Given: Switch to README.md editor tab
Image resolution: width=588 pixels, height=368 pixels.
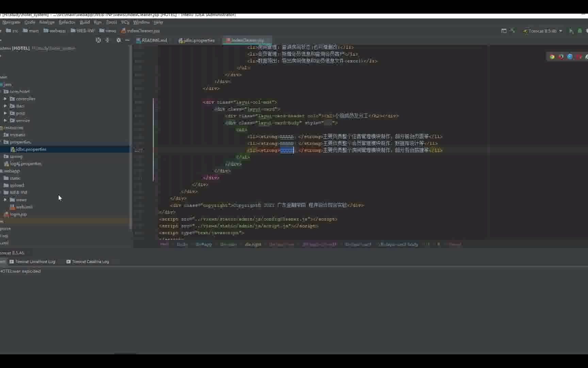Looking at the screenshot, I should [x=152, y=40].
